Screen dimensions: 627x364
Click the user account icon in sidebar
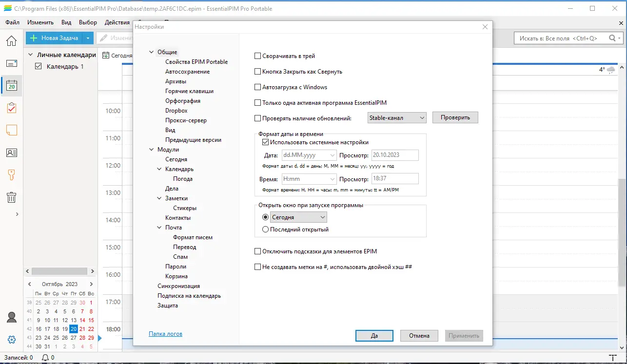11,317
